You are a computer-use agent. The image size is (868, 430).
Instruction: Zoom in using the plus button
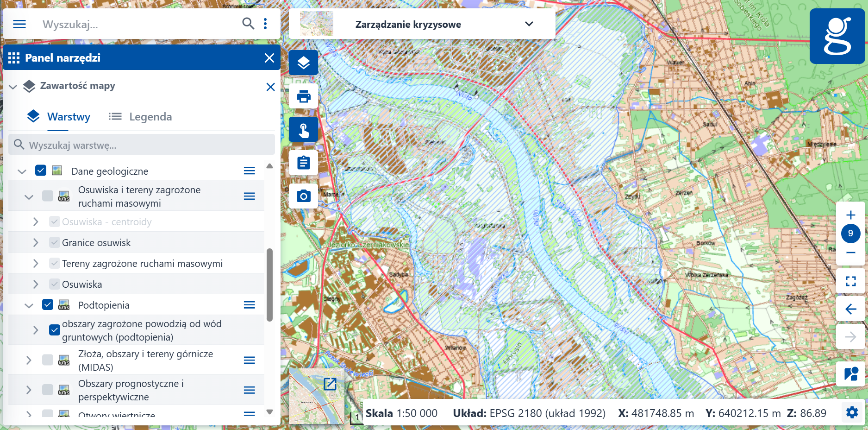coord(851,215)
